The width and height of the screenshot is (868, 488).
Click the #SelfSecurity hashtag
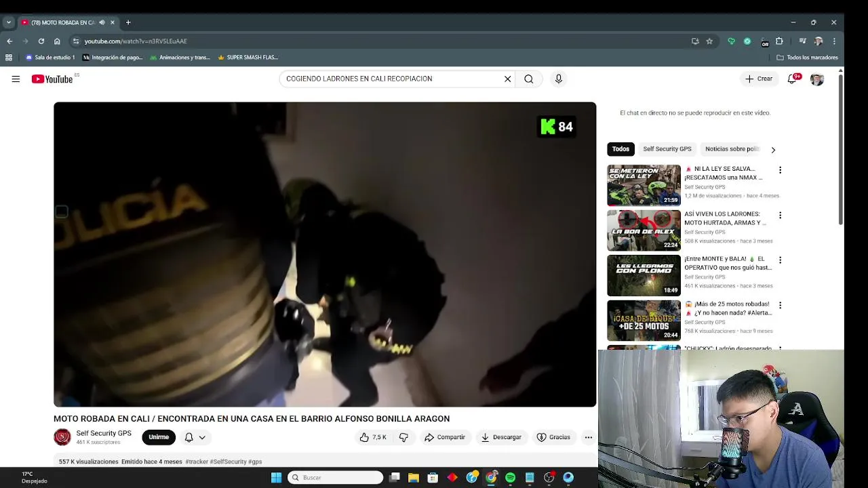pyautogui.click(x=228, y=462)
